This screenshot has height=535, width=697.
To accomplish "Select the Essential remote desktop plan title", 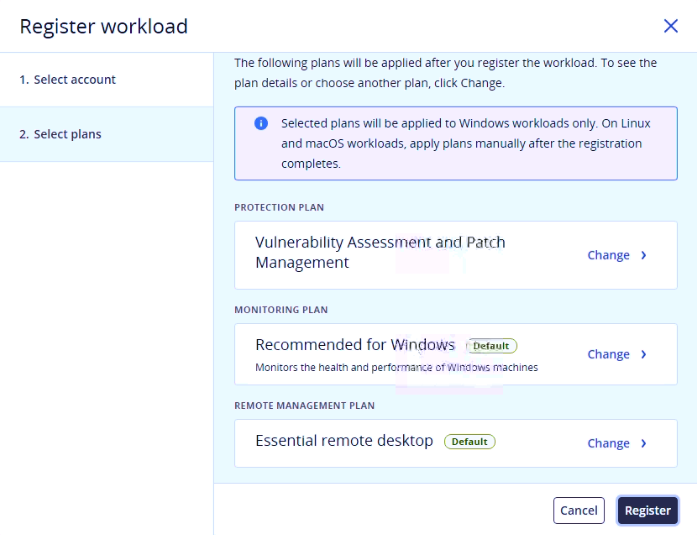I will pyautogui.click(x=344, y=441).
